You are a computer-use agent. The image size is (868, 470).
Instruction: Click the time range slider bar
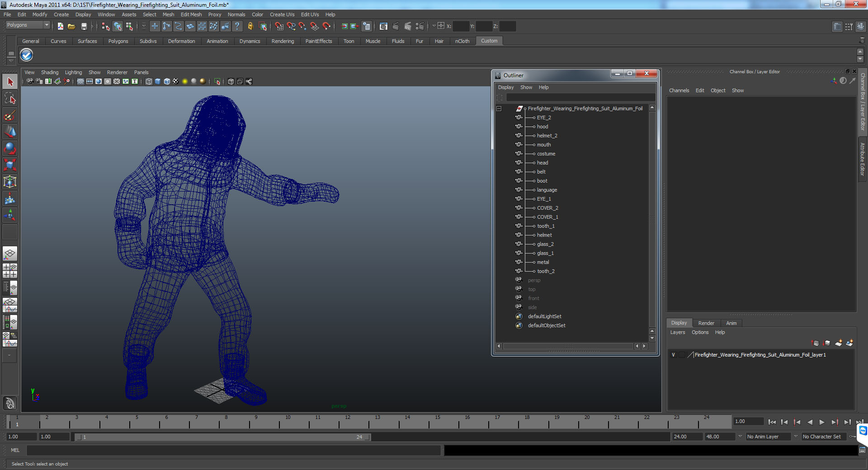(222, 437)
